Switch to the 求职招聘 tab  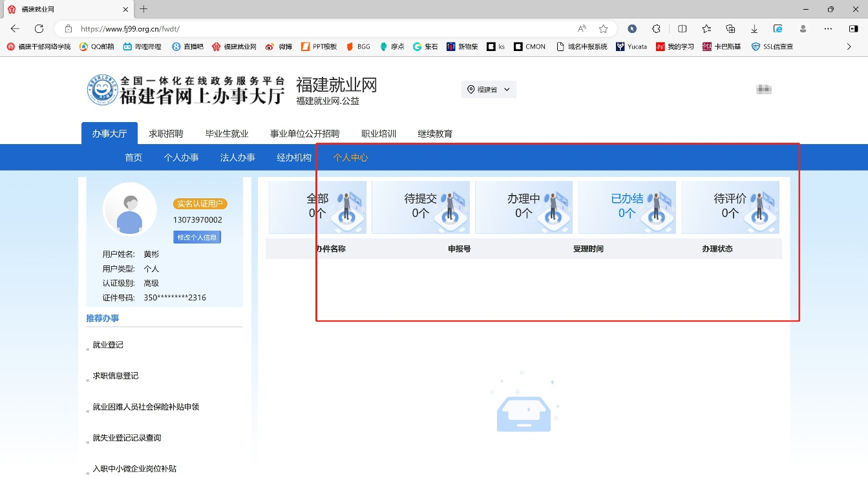click(167, 134)
